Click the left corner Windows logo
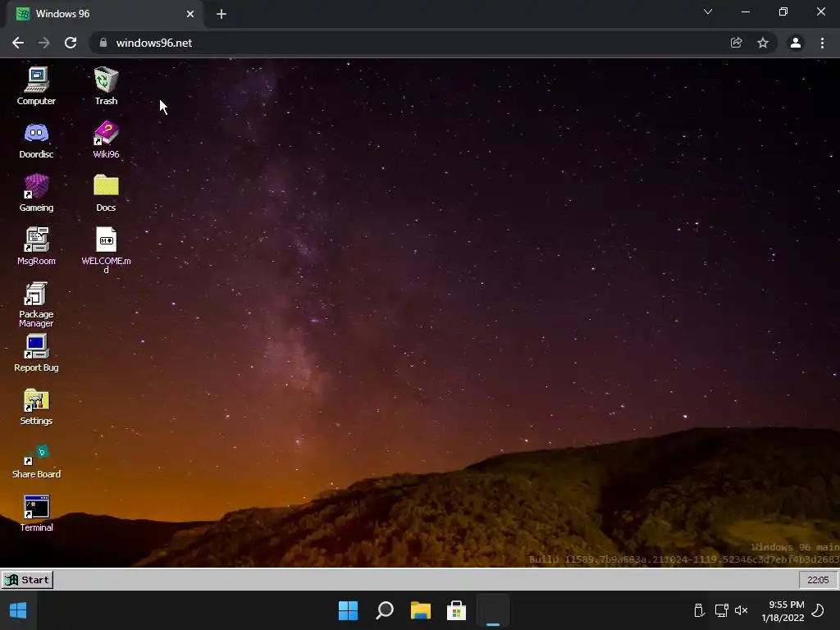The height and width of the screenshot is (630, 840). click(x=18, y=610)
